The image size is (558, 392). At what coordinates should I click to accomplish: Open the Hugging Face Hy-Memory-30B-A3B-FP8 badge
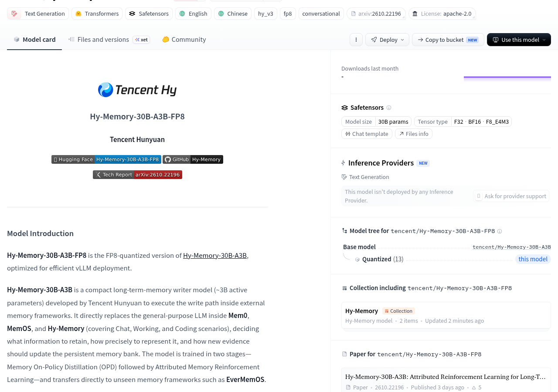tap(106, 159)
